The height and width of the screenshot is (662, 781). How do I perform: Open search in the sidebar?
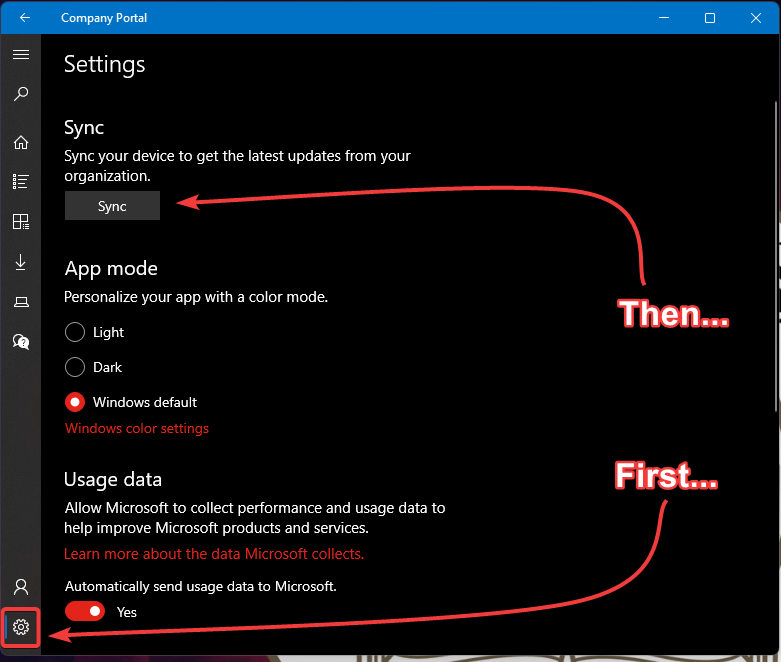21,94
